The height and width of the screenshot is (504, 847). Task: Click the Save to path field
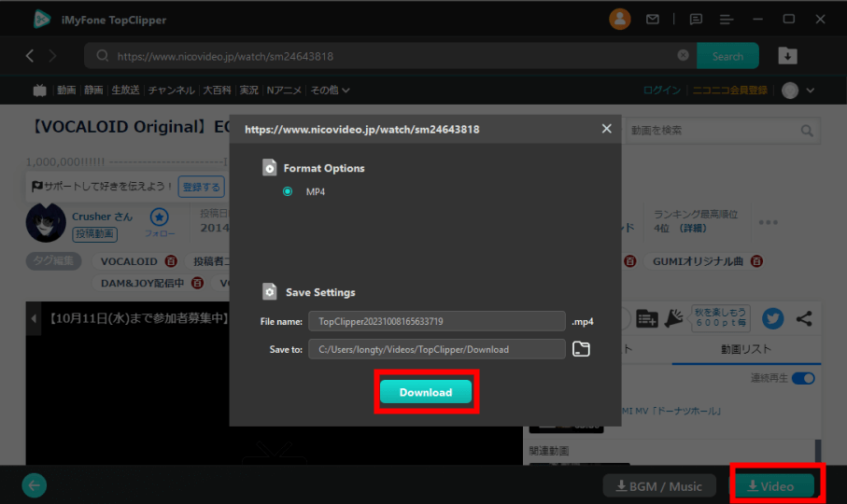point(436,349)
